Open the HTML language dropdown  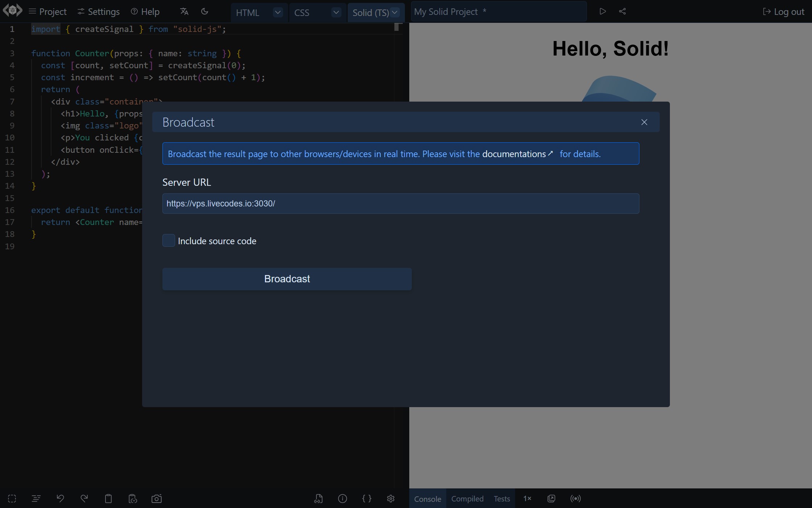coord(278,12)
